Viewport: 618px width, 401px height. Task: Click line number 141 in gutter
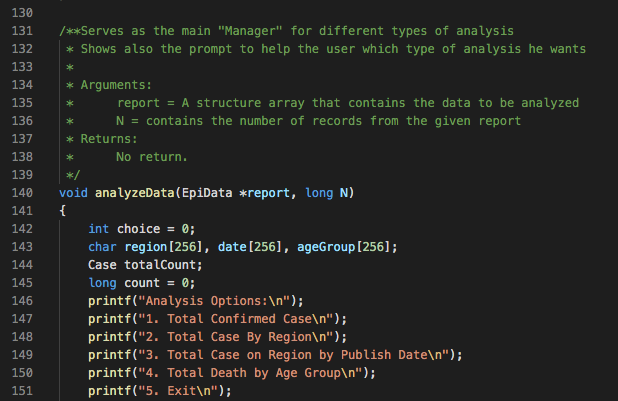(22, 211)
